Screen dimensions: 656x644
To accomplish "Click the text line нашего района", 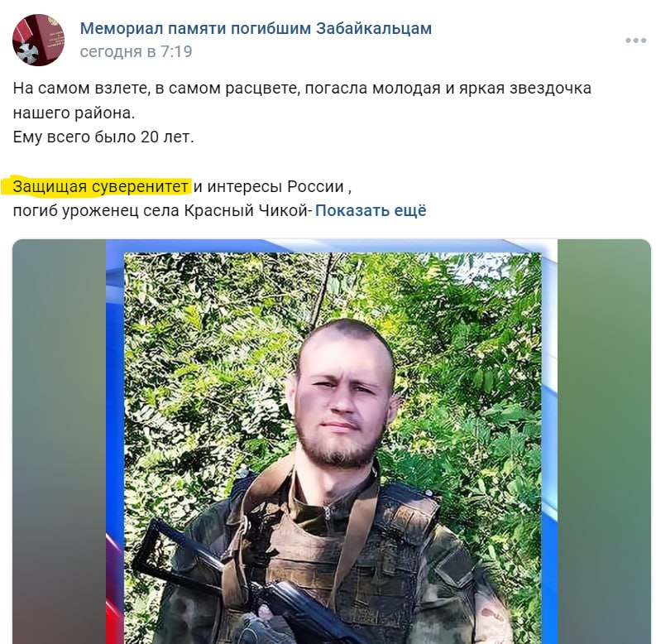I will click(x=74, y=113).
